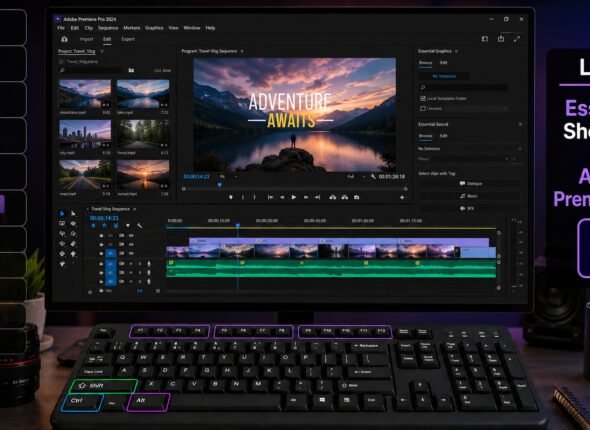The image size is (590, 430).
Task: Click Import in the header bar
Action: tap(87, 39)
